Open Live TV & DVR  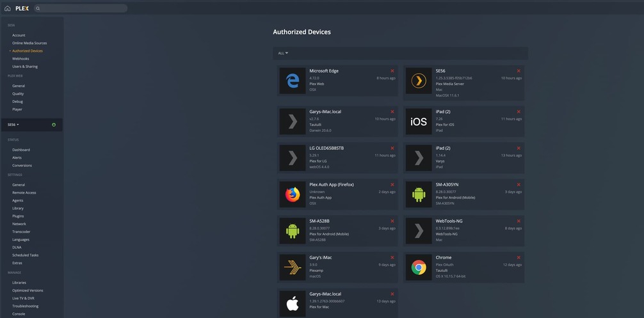pos(24,298)
